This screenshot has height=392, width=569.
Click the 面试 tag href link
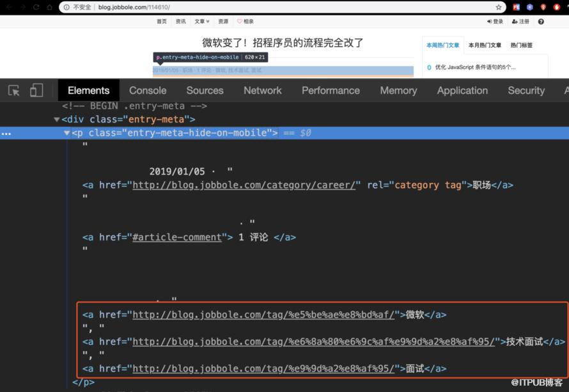(x=263, y=369)
